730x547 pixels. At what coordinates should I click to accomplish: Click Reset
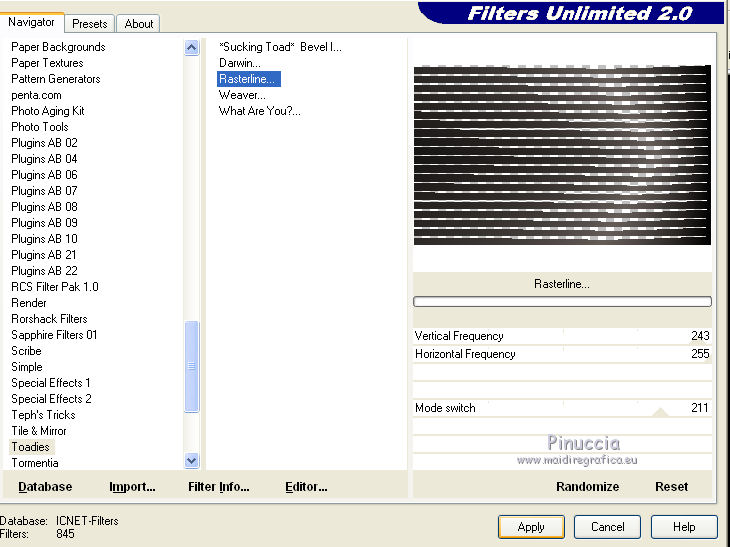point(671,487)
